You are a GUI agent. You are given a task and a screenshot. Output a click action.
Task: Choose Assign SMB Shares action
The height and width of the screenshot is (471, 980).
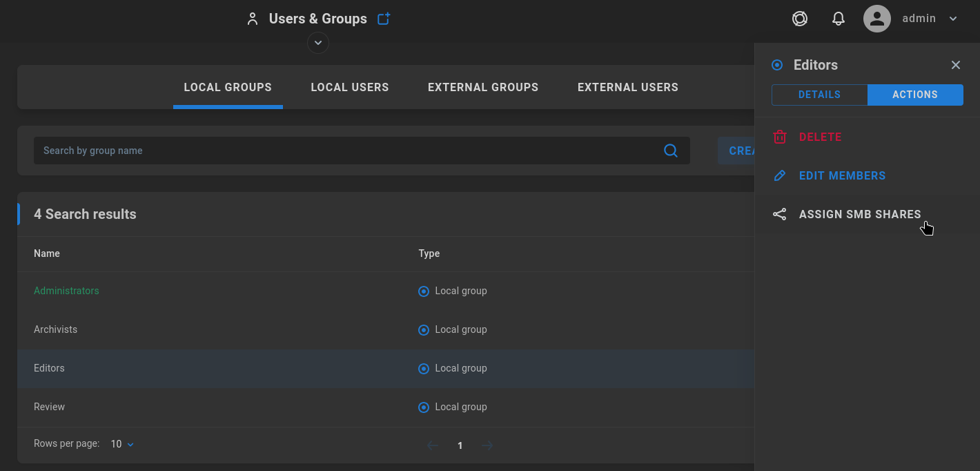click(x=860, y=214)
